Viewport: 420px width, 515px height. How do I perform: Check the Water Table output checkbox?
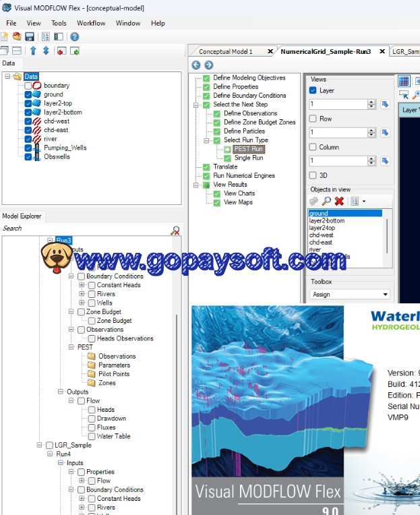(92, 436)
